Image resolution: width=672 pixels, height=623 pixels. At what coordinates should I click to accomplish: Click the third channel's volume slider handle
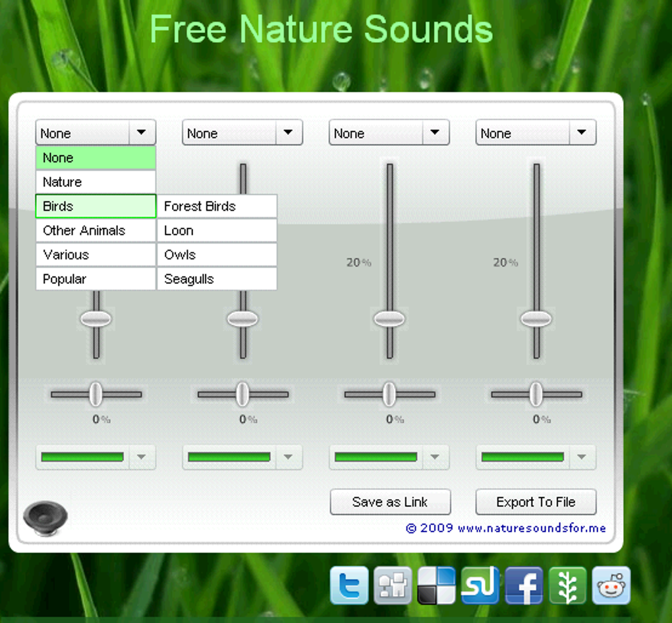[x=389, y=319]
